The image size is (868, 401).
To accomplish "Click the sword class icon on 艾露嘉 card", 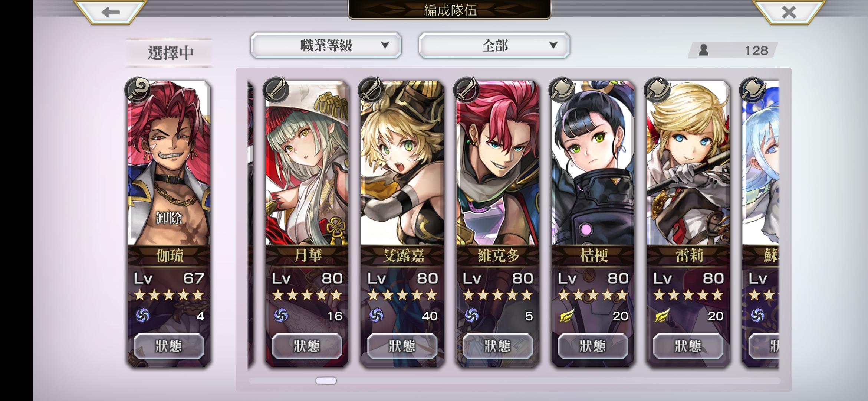I will coord(371,90).
